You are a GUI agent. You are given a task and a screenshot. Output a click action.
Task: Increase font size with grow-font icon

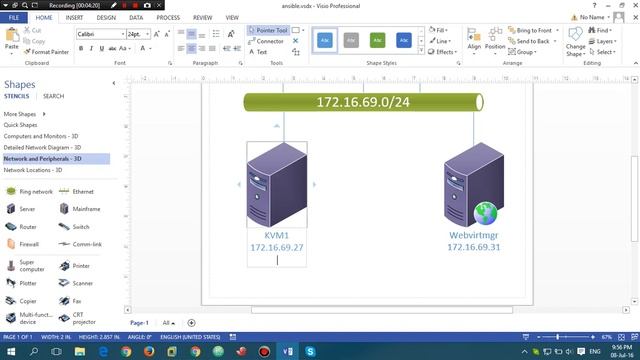[157, 34]
